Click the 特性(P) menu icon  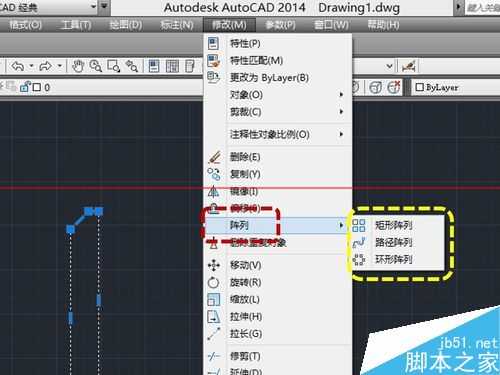click(x=213, y=43)
